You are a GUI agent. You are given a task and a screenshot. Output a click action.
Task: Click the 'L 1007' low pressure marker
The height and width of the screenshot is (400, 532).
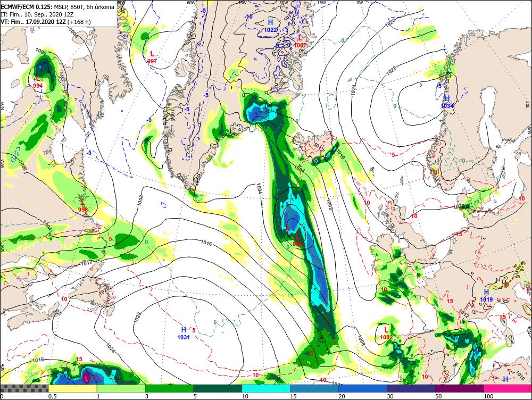(300, 41)
